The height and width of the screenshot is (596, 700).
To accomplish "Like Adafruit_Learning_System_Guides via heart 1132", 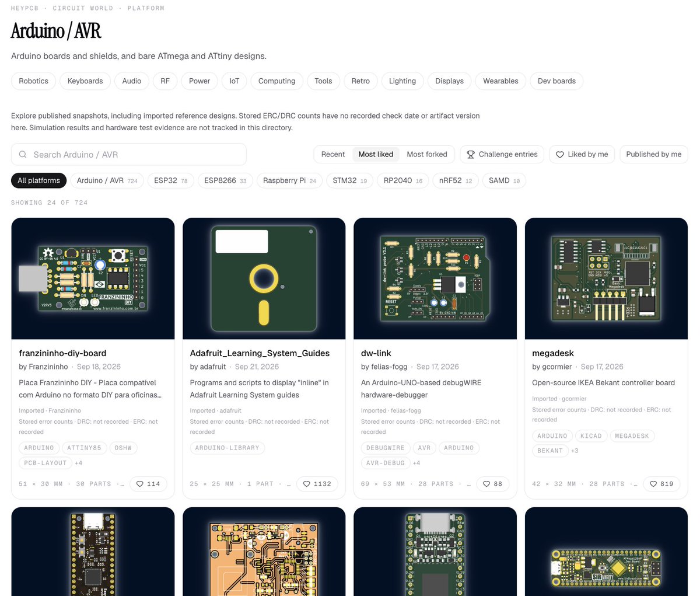I will point(317,484).
